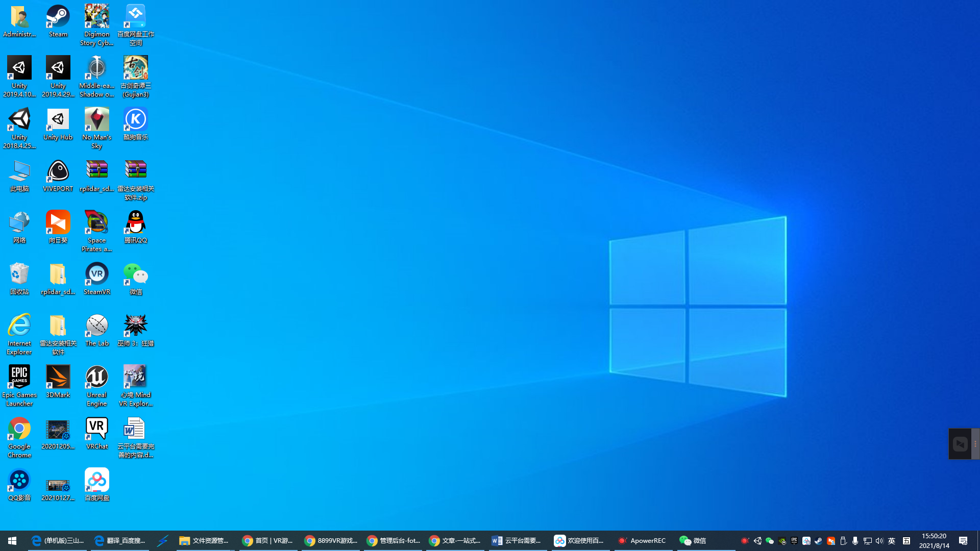Screen dimensions: 980x551
Task: Open QQ影音 media player icon
Action: click(x=19, y=485)
